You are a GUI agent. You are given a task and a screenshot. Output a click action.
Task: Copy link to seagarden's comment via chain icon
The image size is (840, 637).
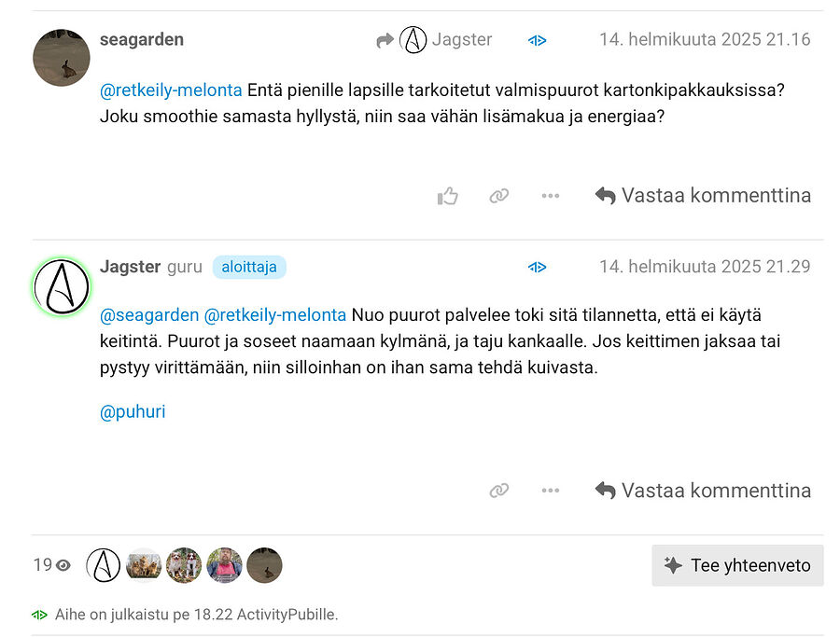tap(498, 195)
